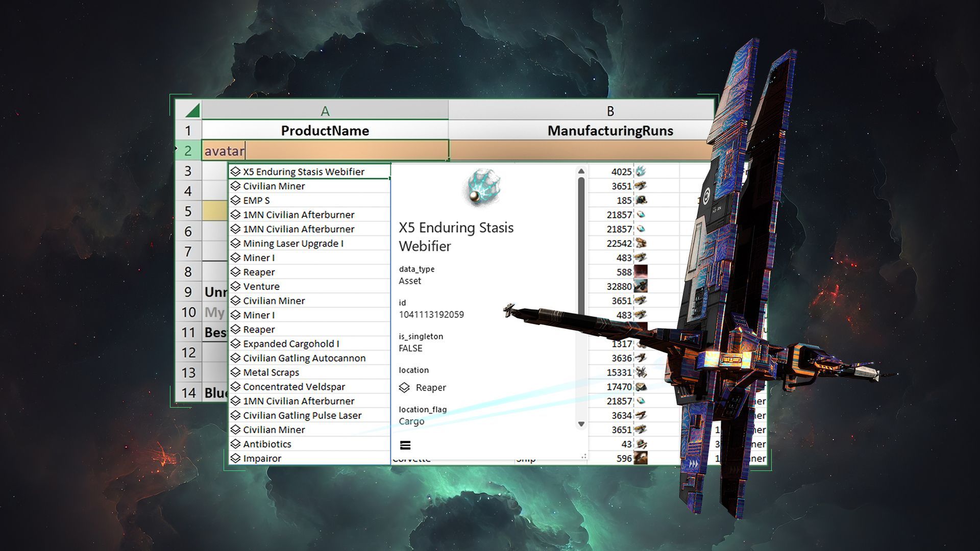This screenshot has width=980, height=551.
Task: Click the stack data-type icon beside Civilian Miner
Action: tap(235, 186)
